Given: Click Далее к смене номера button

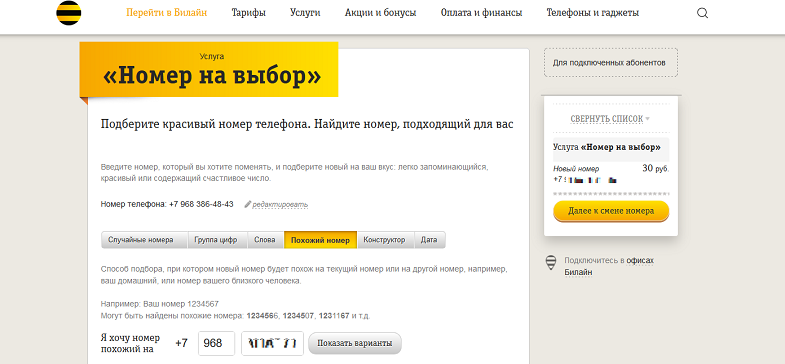Looking at the screenshot, I should pyautogui.click(x=611, y=211).
